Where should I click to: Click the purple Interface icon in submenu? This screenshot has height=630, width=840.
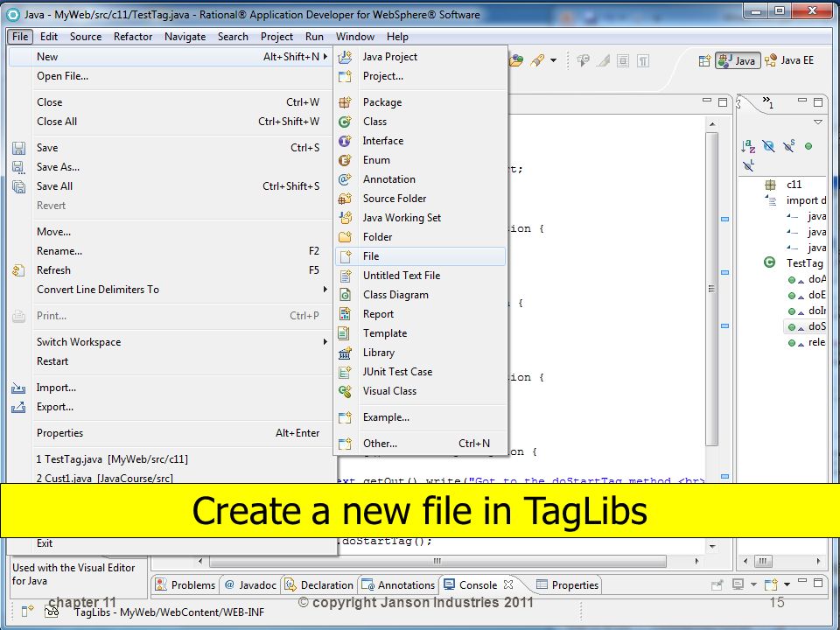pos(345,141)
